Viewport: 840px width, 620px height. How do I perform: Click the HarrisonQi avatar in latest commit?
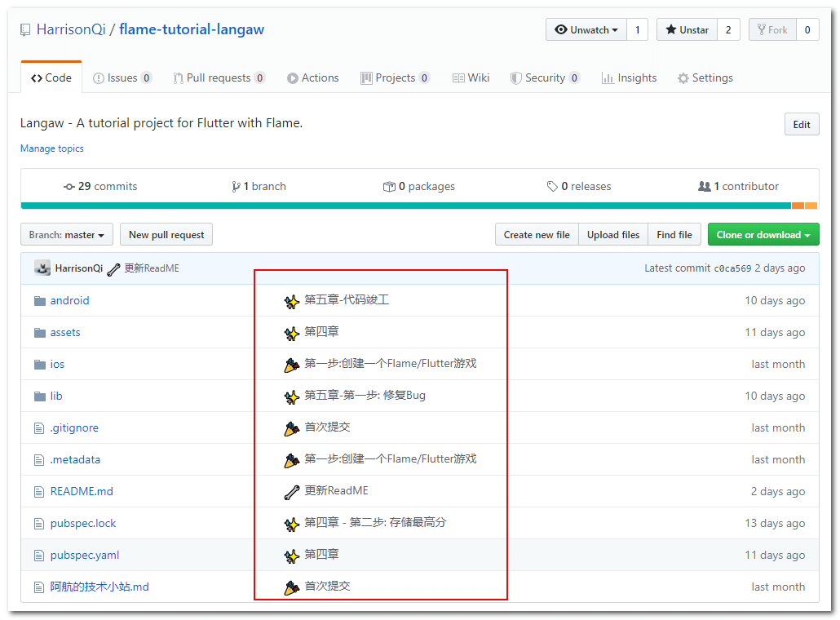(x=42, y=268)
